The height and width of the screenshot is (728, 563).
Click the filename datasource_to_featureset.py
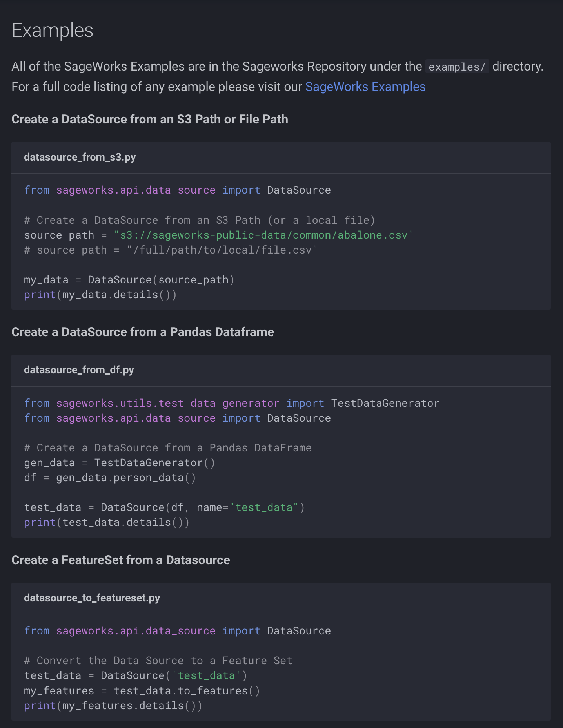92,598
